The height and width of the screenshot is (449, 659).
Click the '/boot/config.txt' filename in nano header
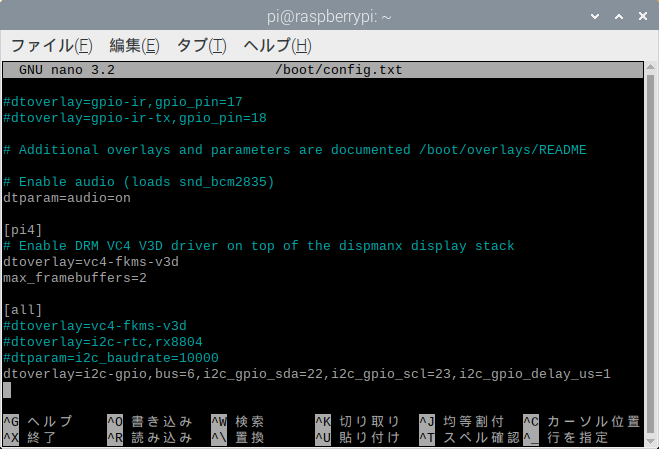click(339, 70)
